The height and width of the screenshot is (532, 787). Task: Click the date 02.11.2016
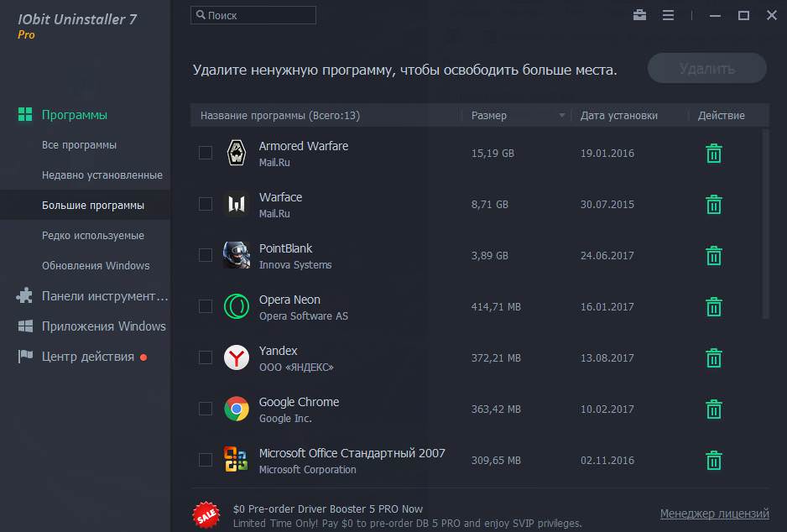tap(607, 460)
